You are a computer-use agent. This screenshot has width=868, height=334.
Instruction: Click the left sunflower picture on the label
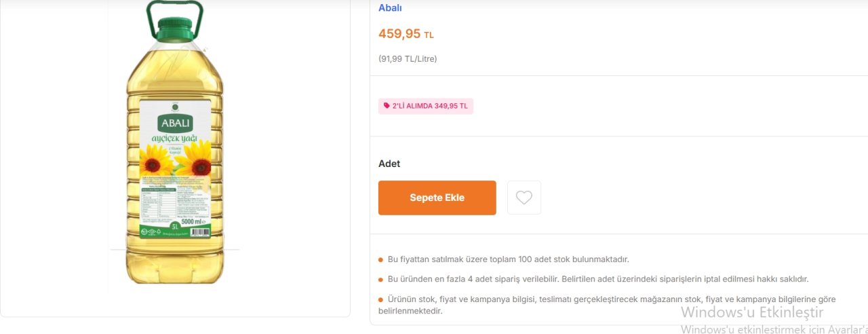tap(155, 164)
